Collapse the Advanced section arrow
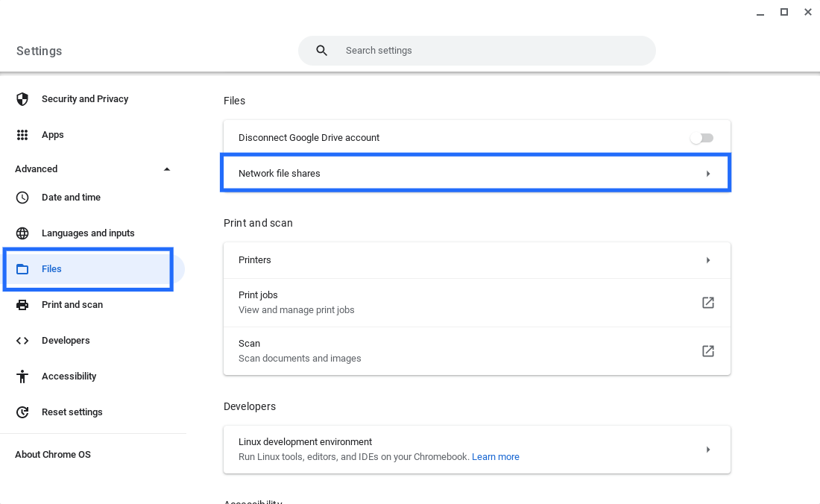 166,169
